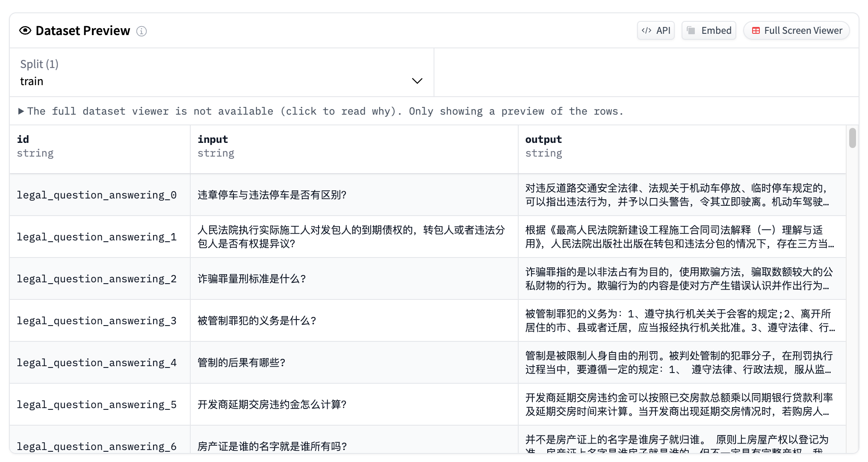
Task: Click the id column header
Action: click(x=23, y=139)
